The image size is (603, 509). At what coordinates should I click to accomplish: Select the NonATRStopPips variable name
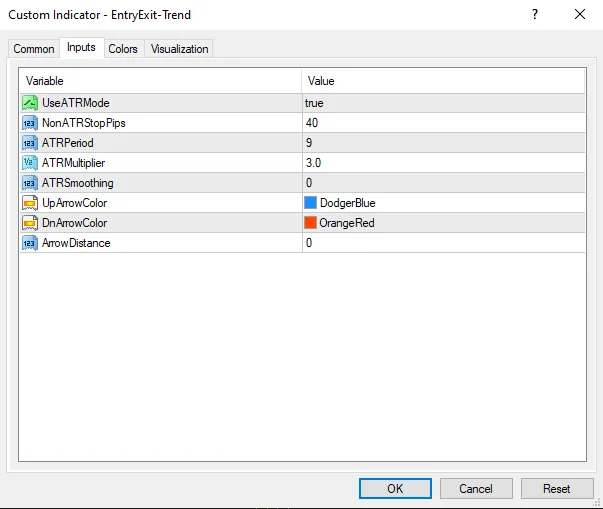coord(84,123)
